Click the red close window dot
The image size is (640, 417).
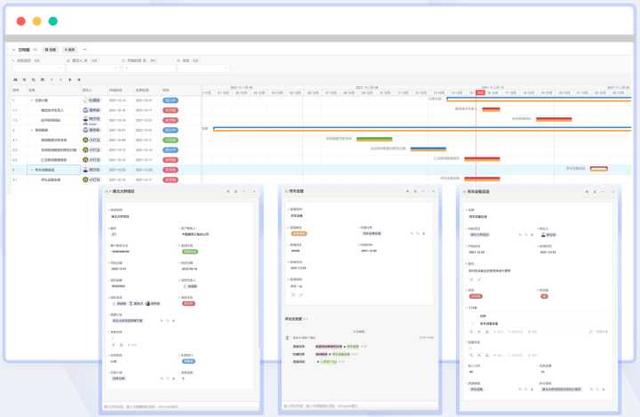21,21
